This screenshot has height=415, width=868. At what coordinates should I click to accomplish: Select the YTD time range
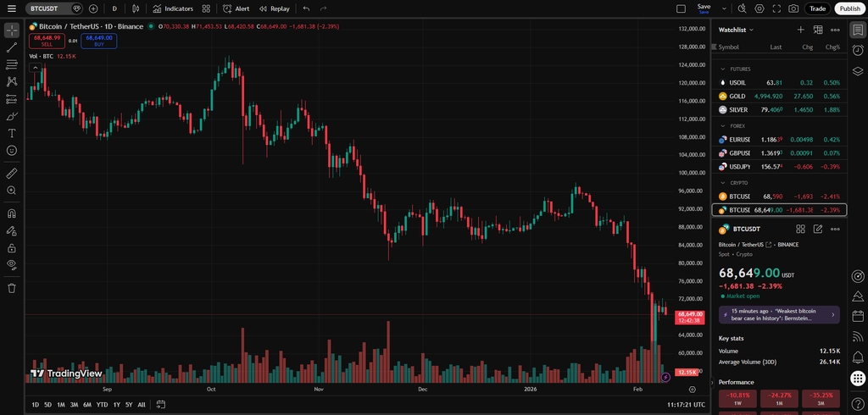[102, 405]
